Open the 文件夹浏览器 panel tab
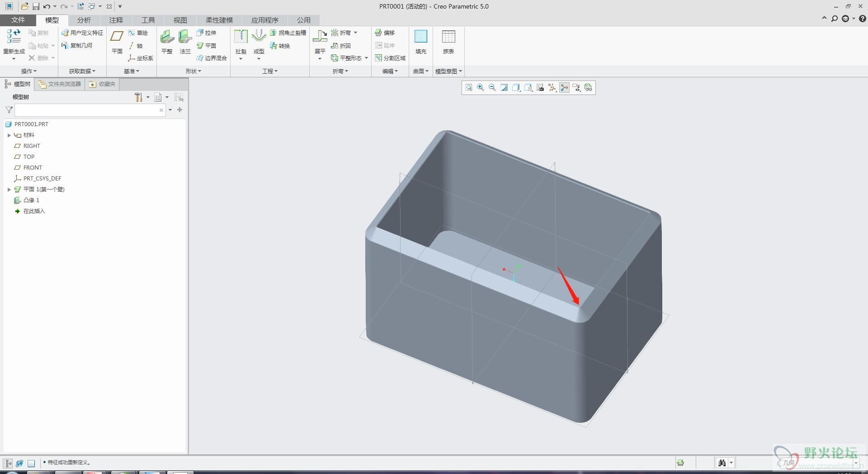 coord(60,84)
